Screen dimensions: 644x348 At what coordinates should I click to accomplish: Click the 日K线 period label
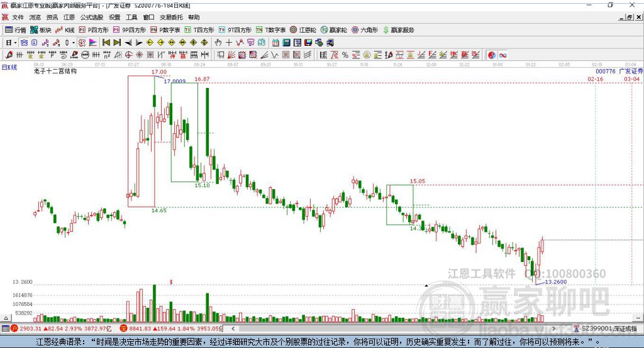pos(9,67)
